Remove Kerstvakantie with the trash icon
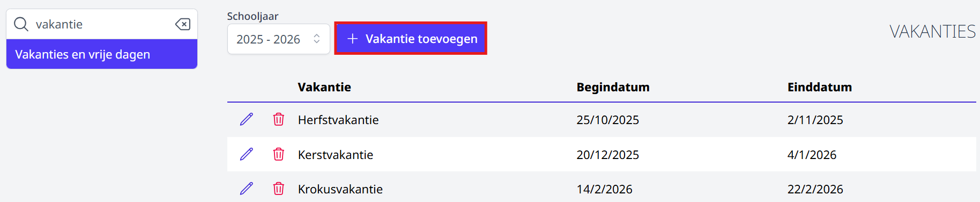This screenshot has height=202, width=980. 279,154
